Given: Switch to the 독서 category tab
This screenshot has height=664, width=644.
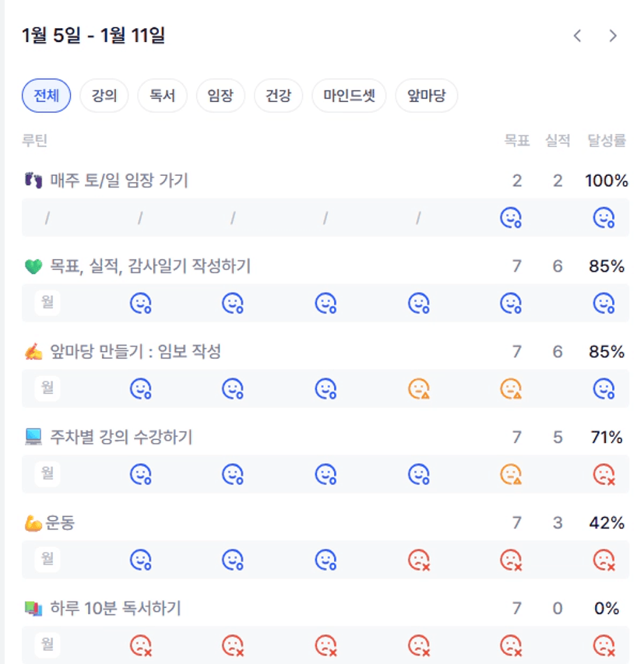Looking at the screenshot, I should (x=162, y=97).
